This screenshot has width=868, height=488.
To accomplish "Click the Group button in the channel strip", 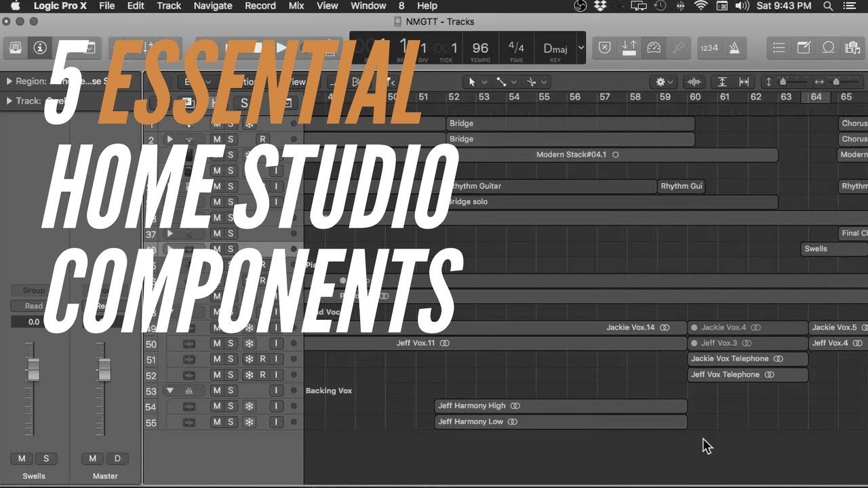I will pos(33,290).
